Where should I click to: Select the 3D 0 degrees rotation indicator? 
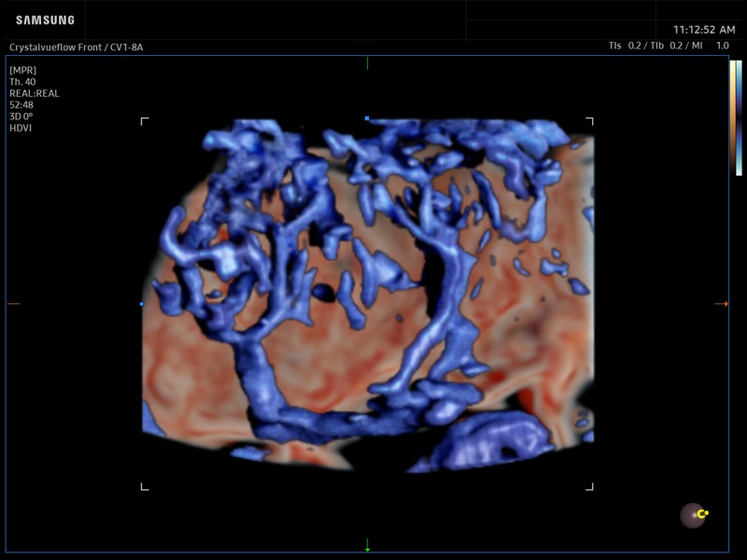click(x=21, y=115)
